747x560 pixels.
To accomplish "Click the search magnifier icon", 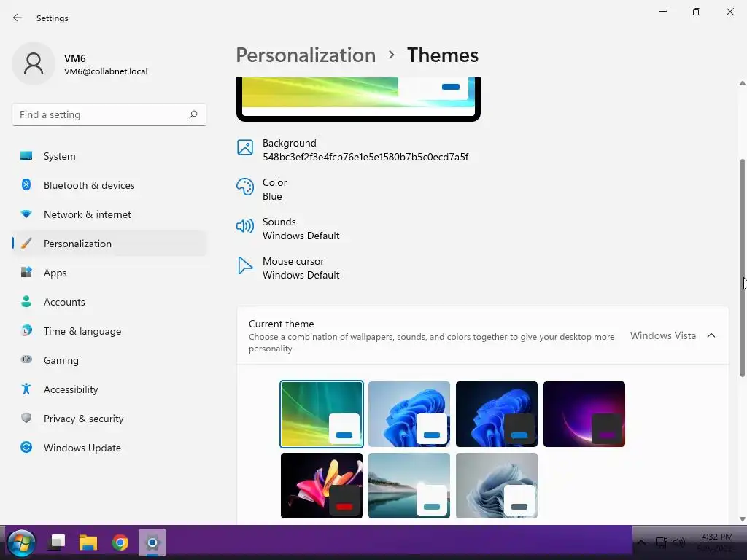I will pyautogui.click(x=193, y=114).
